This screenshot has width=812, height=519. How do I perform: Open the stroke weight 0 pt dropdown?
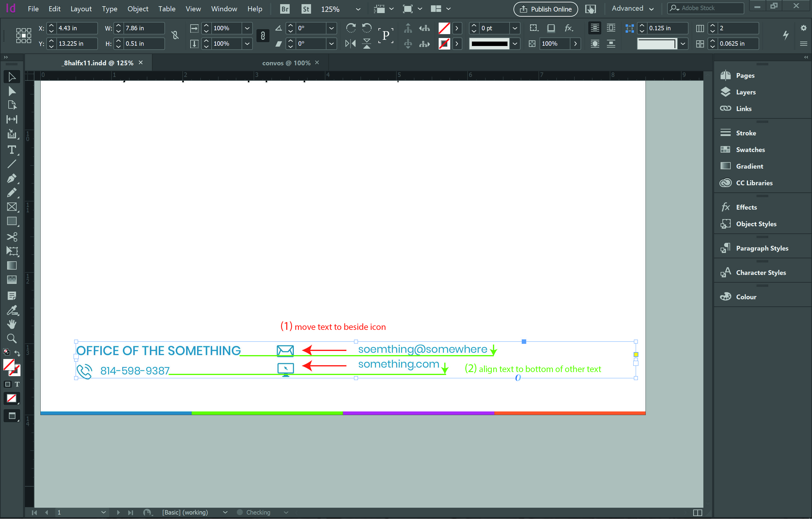pos(515,28)
